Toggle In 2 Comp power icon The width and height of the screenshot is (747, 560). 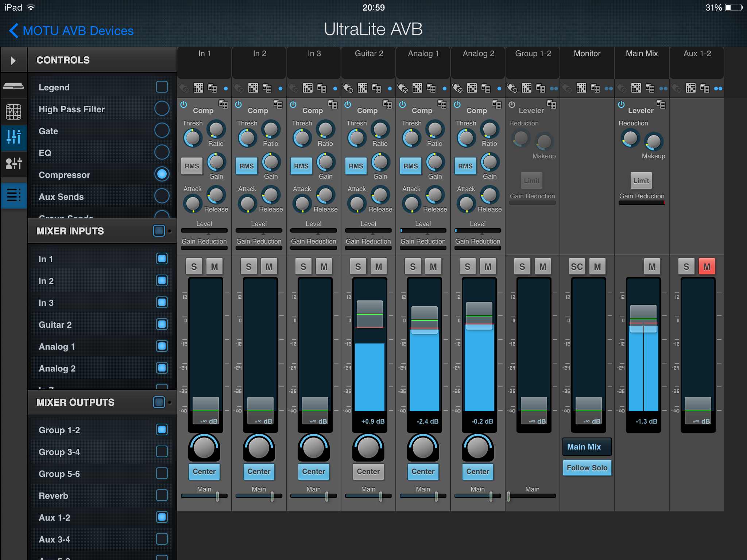239,105
